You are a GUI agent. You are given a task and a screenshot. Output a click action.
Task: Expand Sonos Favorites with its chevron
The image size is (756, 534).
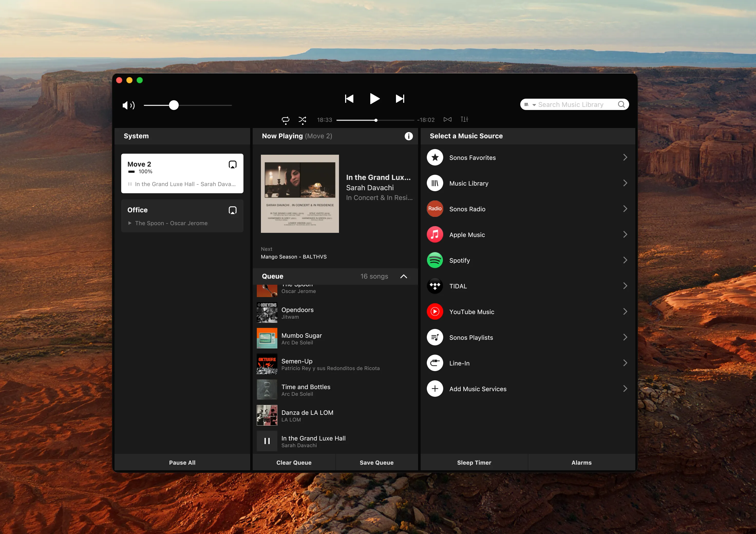point(625,158)
